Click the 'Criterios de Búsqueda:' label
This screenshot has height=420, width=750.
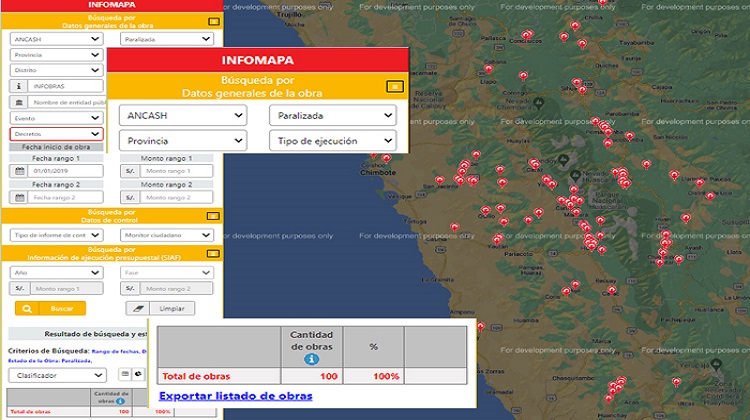[x=48, y=351]
